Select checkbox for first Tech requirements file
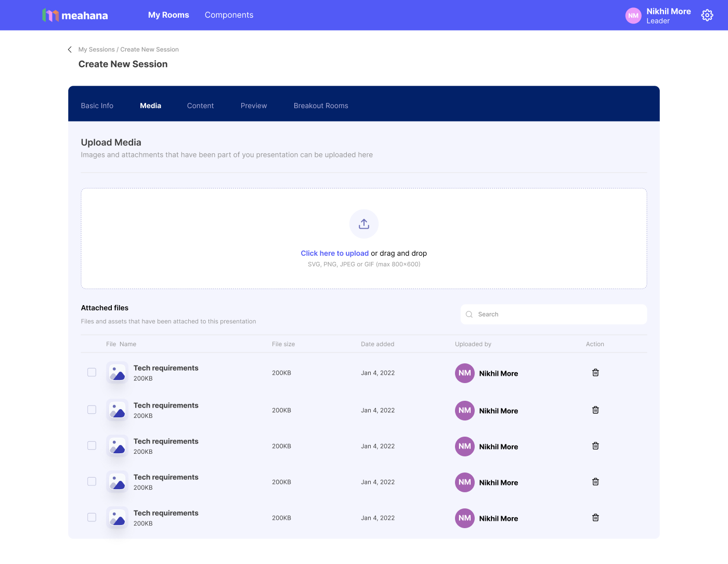Viewport: 728px width, 564px height. coord(92,372)
